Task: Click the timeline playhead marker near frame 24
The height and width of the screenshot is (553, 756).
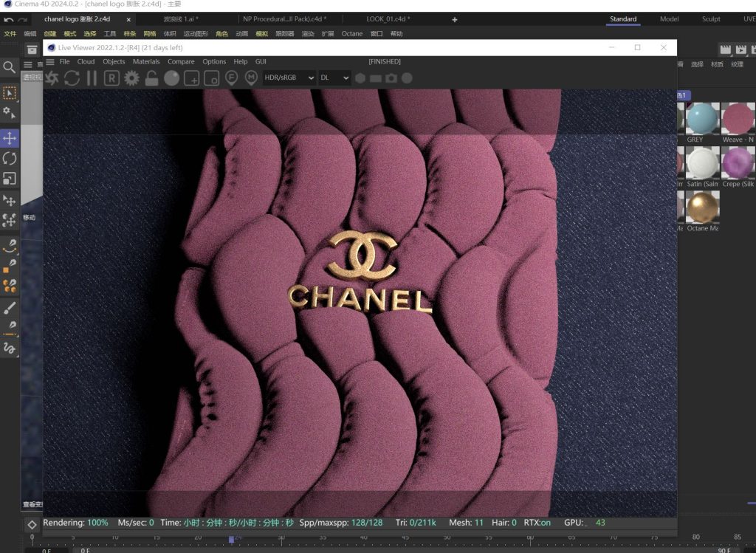Action: (231, 538)
